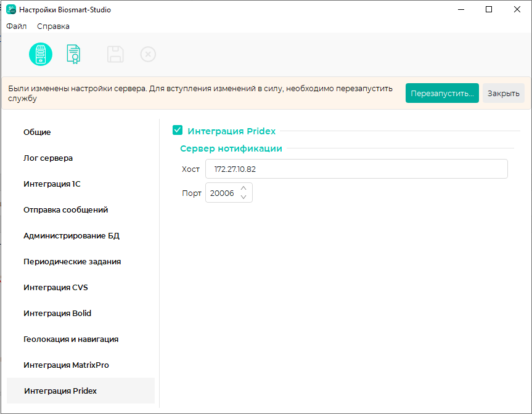The width and height of the screenshot is (532, 414).
Task: Click into the Порт number field
Action: (223, 193)
